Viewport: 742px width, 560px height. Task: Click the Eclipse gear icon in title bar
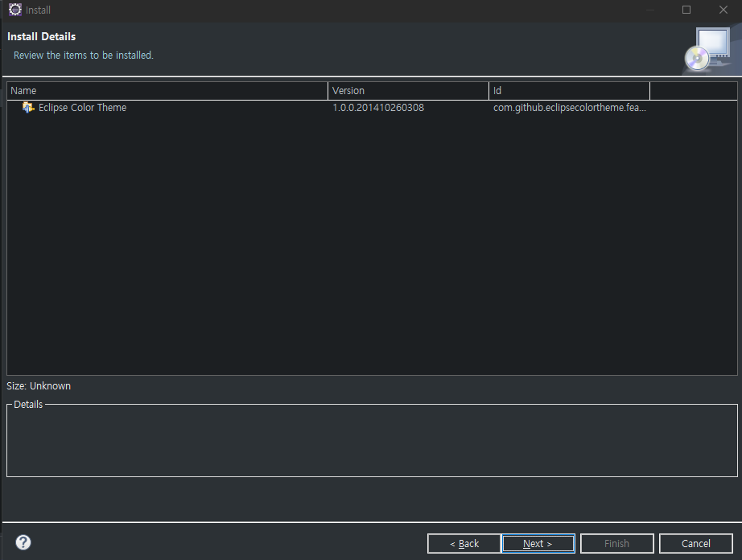click(15, 10)
